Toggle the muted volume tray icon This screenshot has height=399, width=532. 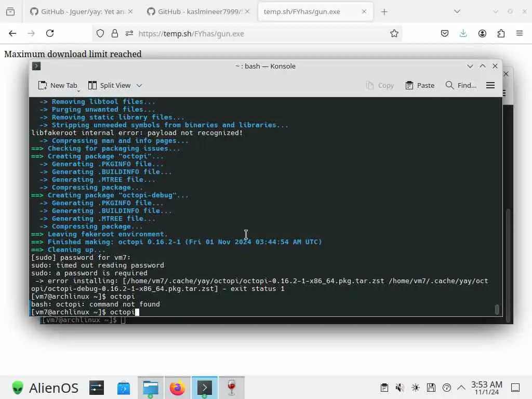click(x=400, y=388)
